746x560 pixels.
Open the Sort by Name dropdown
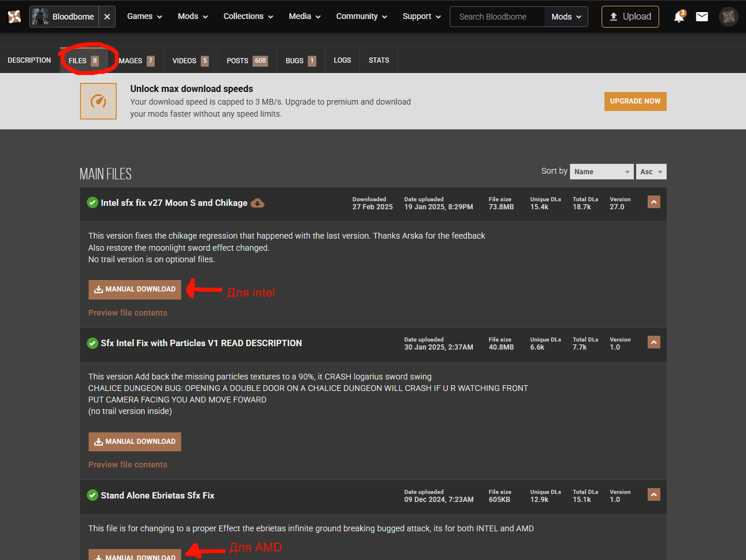pos(602,171)
